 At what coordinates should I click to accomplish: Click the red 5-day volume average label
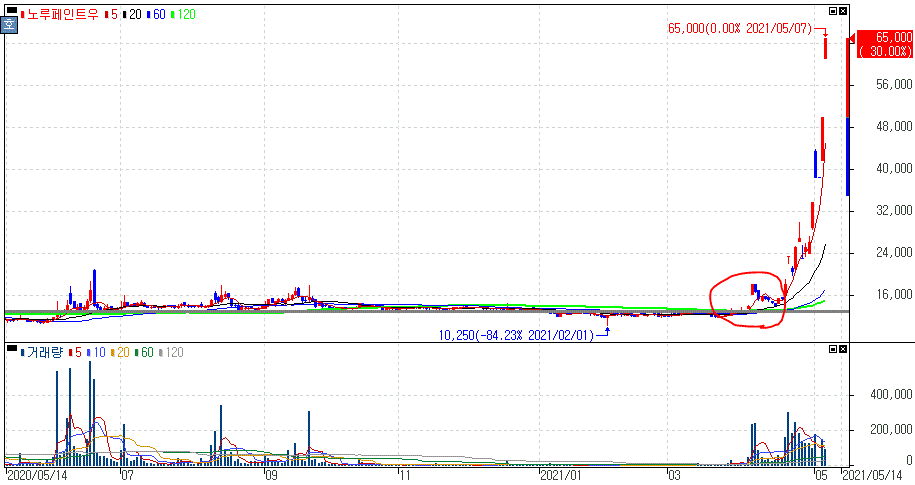[75, 353]
